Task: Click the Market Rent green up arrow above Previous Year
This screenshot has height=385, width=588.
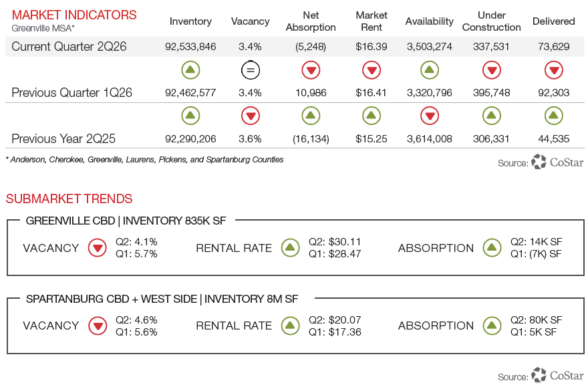Action: [x=372, y=116]
